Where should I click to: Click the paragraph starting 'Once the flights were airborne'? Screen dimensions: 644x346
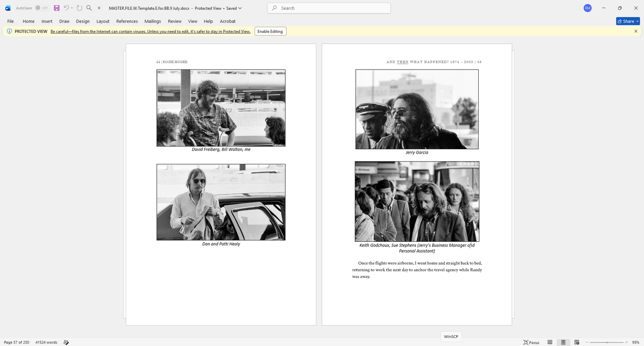coord(417,270)
